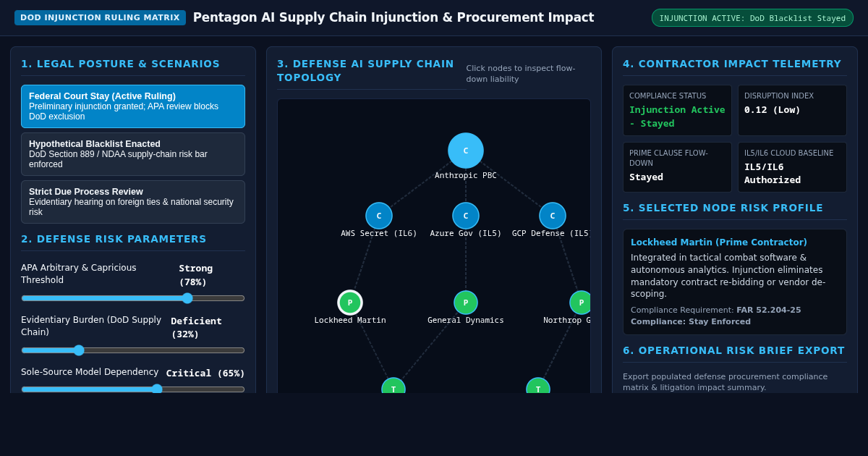Click 'IL5/IL6 Authorized' baseline value
The width and height of the screenshot is (868, 456).
773,173
